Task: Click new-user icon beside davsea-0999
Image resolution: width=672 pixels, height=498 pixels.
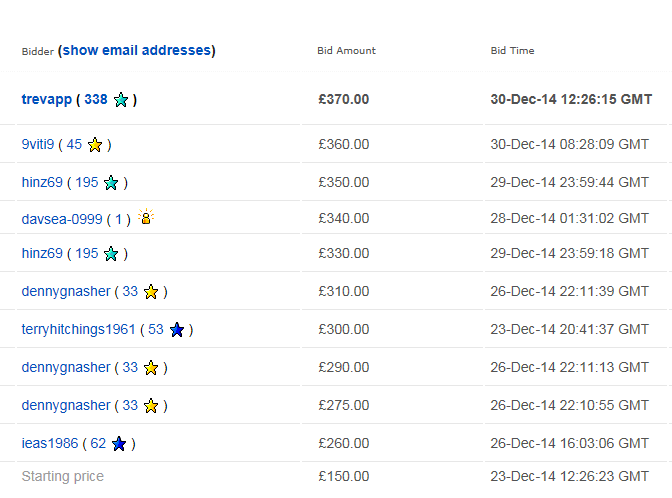Action: (146, 218)
